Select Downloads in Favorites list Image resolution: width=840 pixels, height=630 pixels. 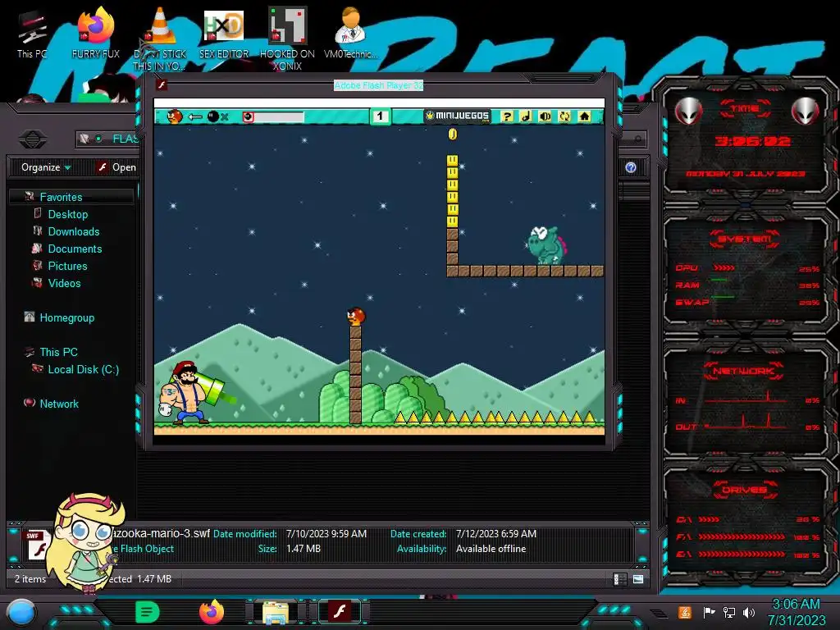pyautogui.click(x=74, y=231)
